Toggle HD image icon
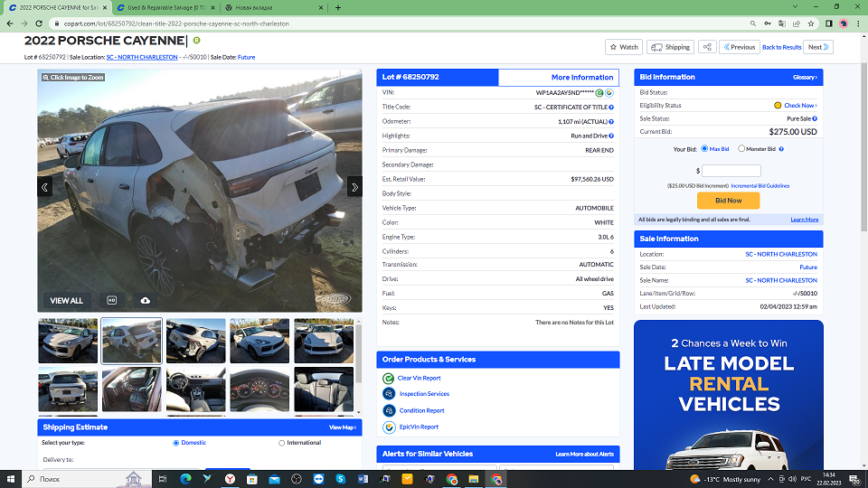This screenshot has width=868, height=488. (x=112, y=300)
